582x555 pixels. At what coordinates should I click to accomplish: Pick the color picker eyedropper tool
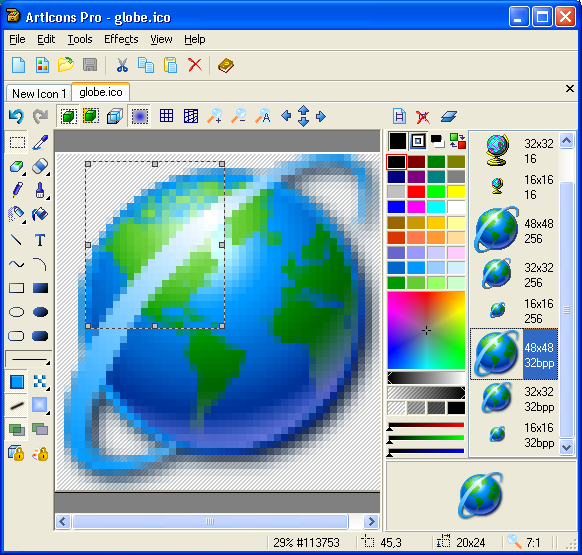point(40,142)
